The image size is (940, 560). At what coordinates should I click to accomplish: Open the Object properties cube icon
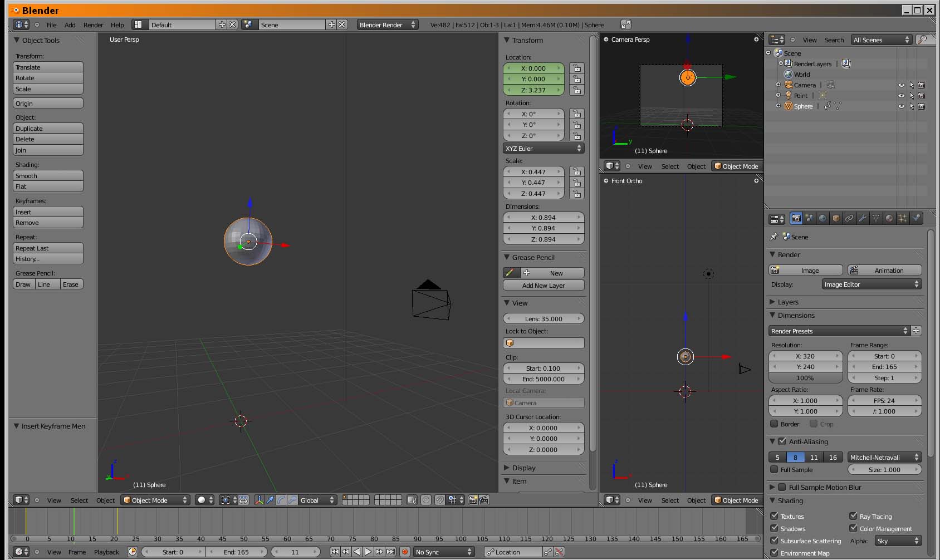836,219
